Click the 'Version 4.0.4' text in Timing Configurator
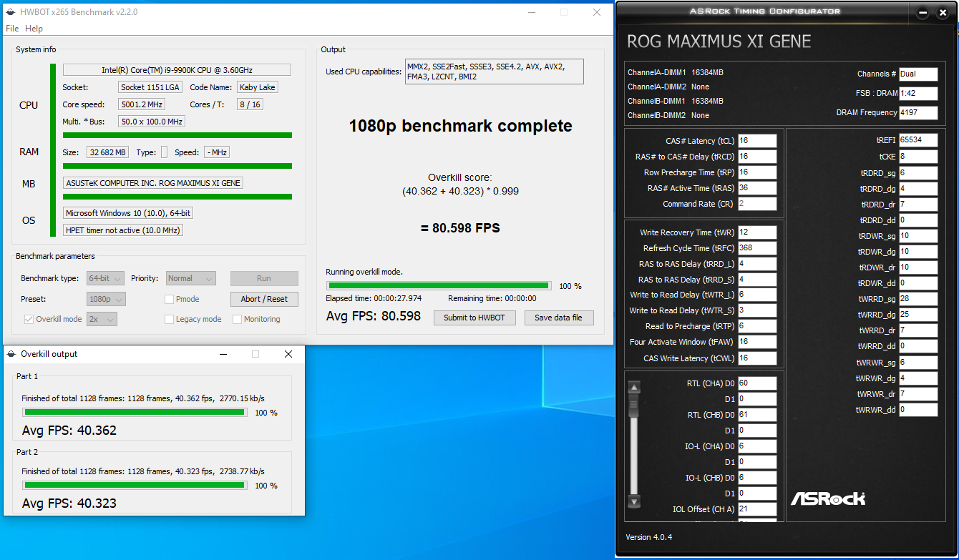The image size is (959, 560). coord(649,537)
